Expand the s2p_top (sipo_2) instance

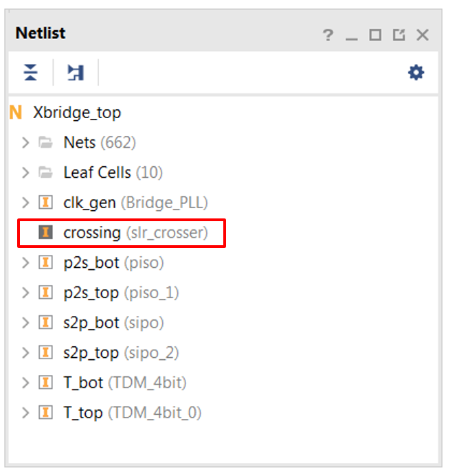[26, 353]
